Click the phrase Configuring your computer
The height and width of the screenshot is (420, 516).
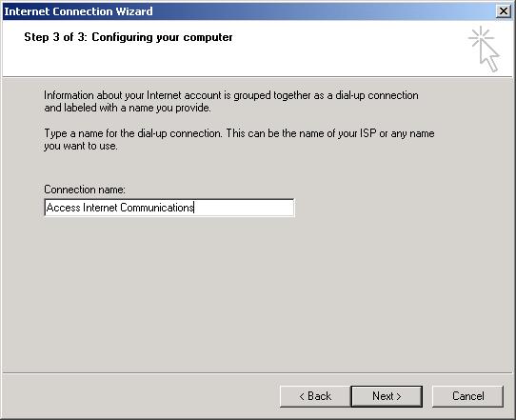pyautogui.click(x=162, y=37)
